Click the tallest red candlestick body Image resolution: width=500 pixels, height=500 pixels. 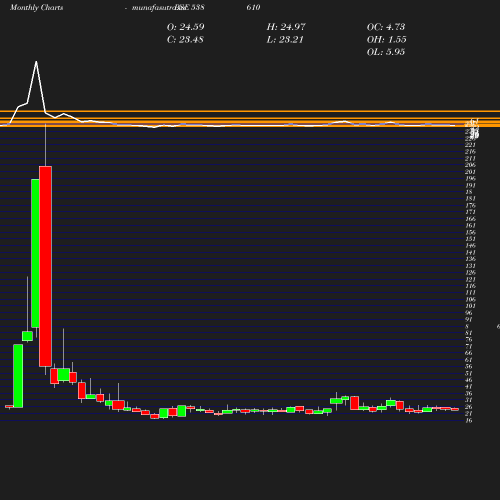pos(45,266)
